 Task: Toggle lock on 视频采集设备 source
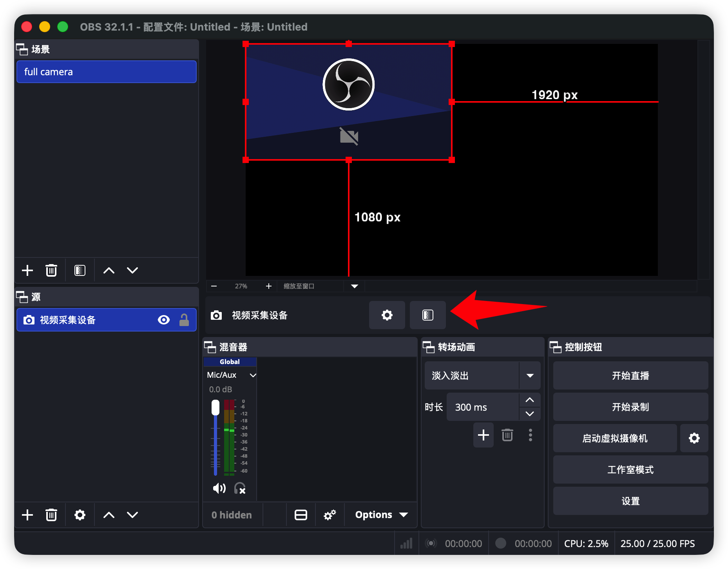click(x=184, y=320)
